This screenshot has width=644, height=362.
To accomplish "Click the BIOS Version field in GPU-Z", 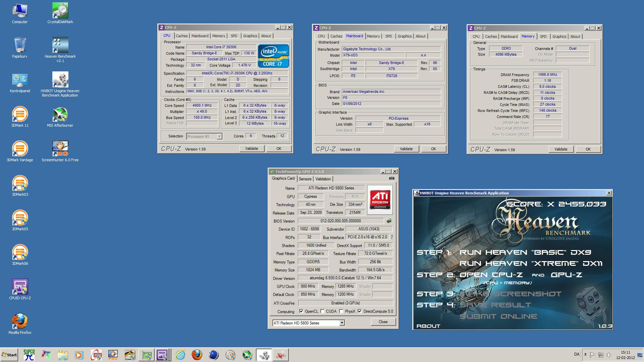I will click(341, 221).
